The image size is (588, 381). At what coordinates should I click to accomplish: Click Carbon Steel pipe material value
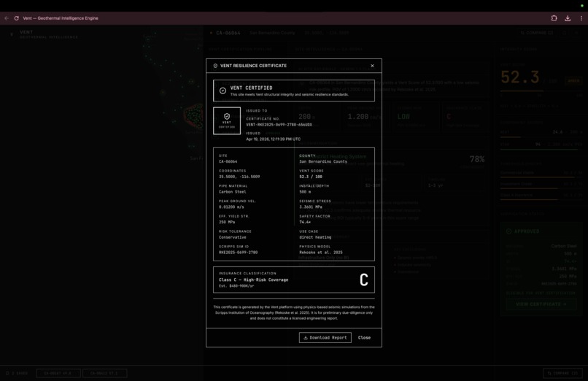point(233,192)
